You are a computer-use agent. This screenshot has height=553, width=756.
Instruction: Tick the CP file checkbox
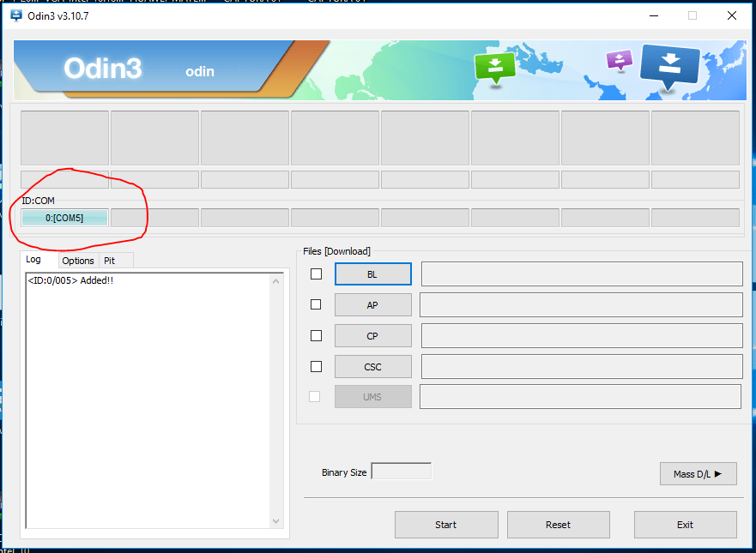tap(316, 336)
